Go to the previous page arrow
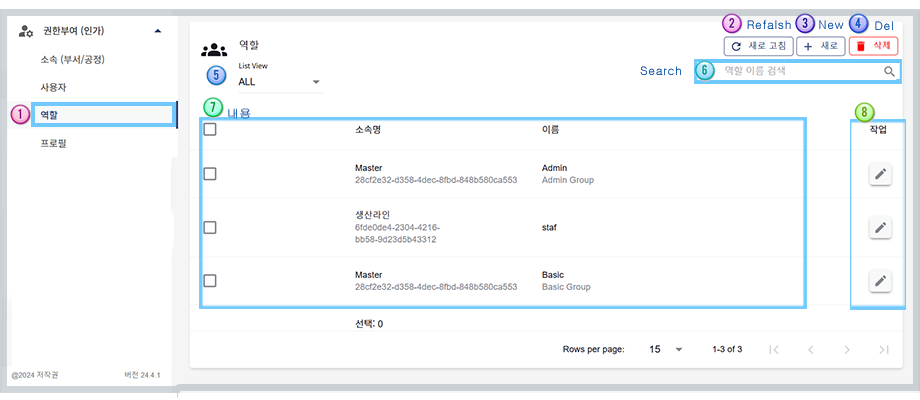This screenshot has width=920, height=400. pos(810,350)
